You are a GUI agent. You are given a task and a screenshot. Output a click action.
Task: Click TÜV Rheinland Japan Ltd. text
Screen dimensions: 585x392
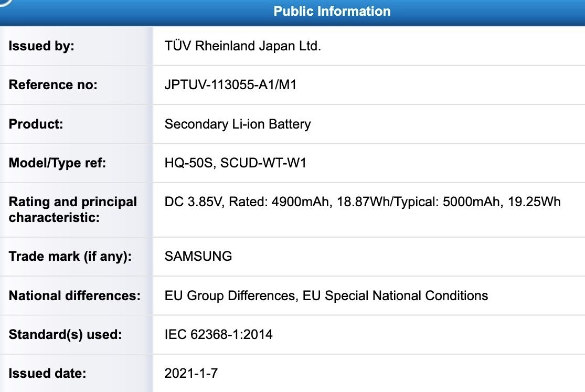coord(242,46)
